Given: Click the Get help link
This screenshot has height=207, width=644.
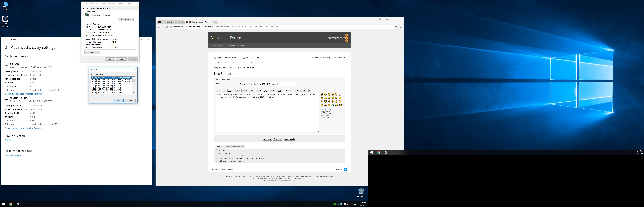Looking at the screenshot, I should click(9, 140).
